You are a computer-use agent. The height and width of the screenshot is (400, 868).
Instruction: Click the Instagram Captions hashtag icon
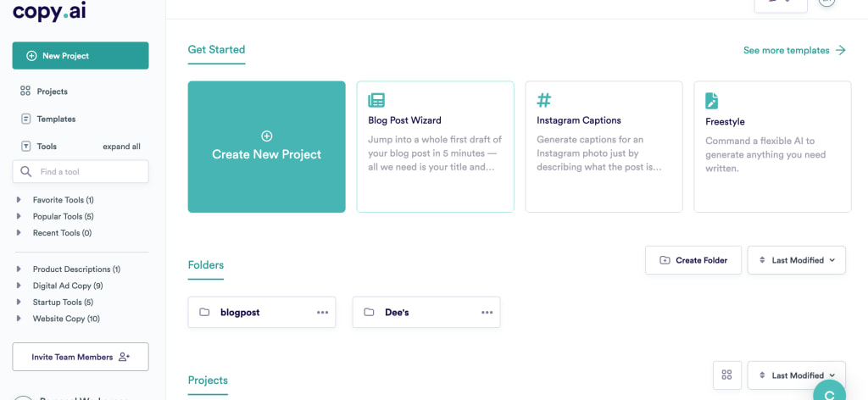click(x=544, y=100)
